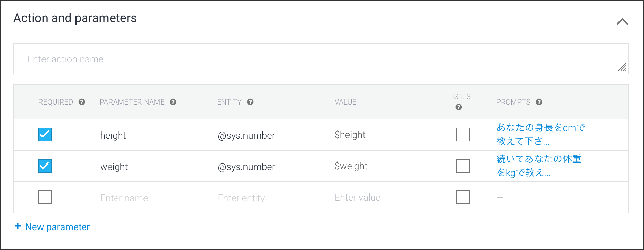
Task: Open the @sys.number entity for weight
Action: (246, 167)
